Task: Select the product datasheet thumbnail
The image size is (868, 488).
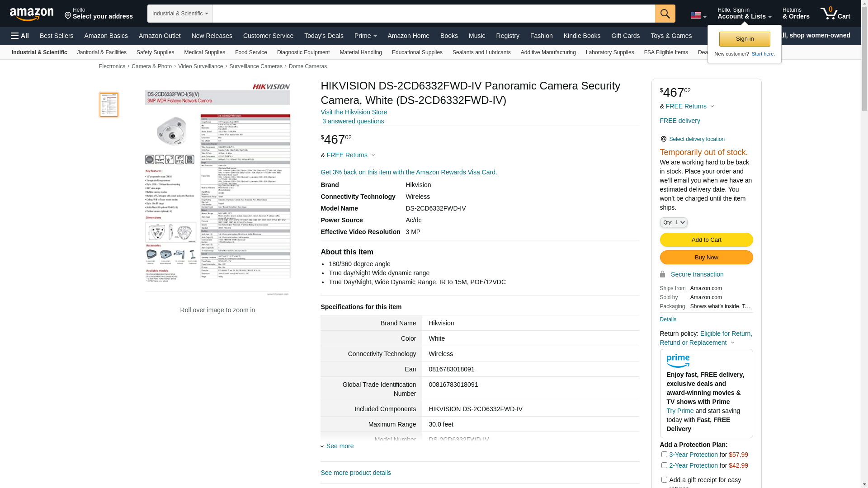Action: tap(109, 105)
